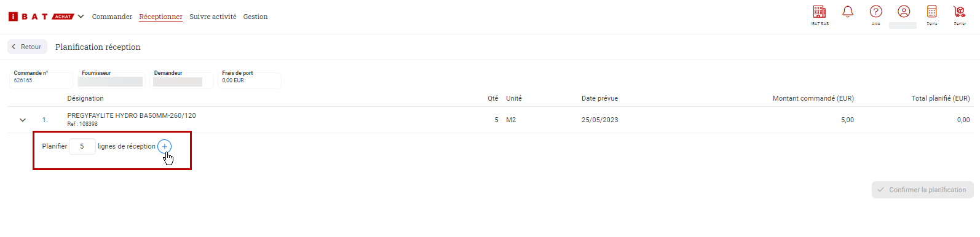Viewport: 980px width, 237px height.
Task: Open the Gestion menu
Action: point(255,17)
